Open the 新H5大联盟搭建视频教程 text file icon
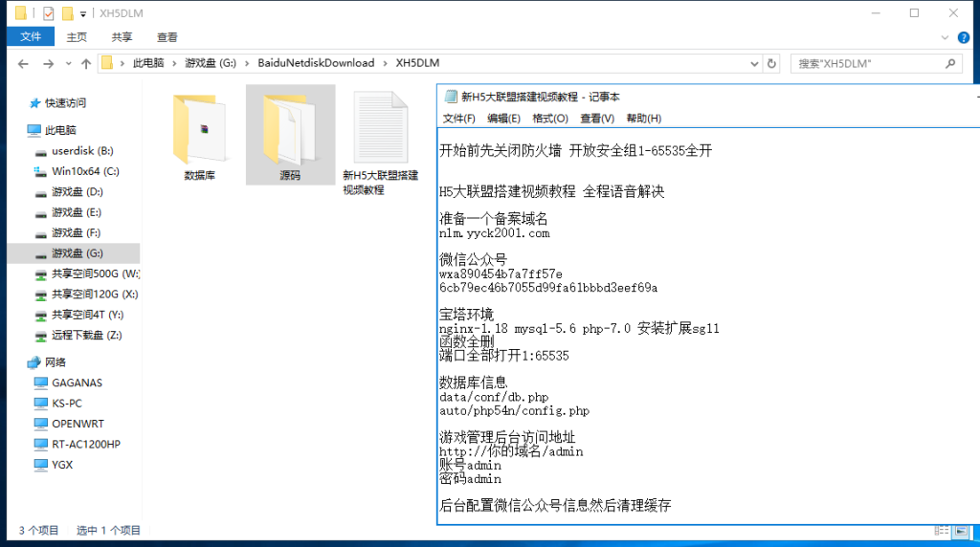The height and width of the screenshot is (547, 980). pos(381,127)
